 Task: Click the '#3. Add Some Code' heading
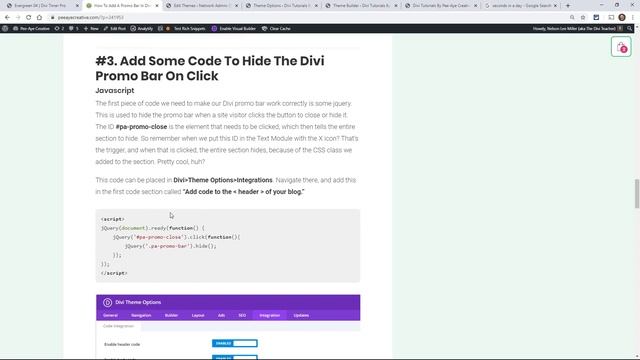210,68
